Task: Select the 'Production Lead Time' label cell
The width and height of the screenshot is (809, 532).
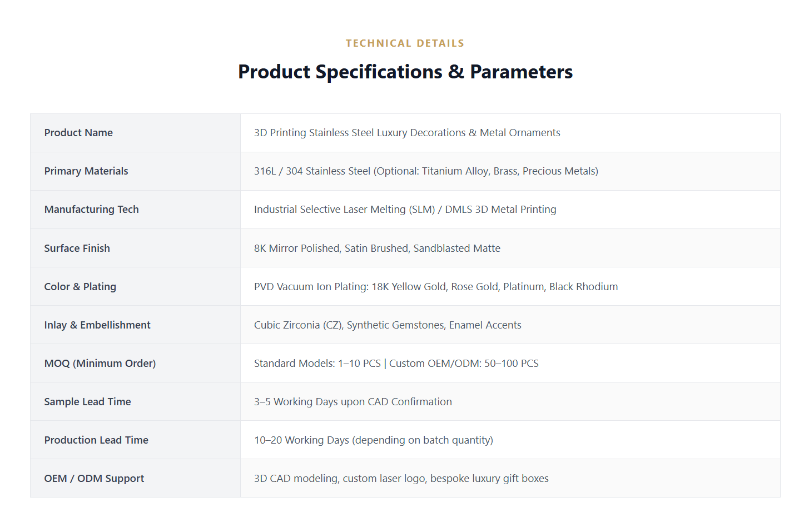Action: click(135, 440)
